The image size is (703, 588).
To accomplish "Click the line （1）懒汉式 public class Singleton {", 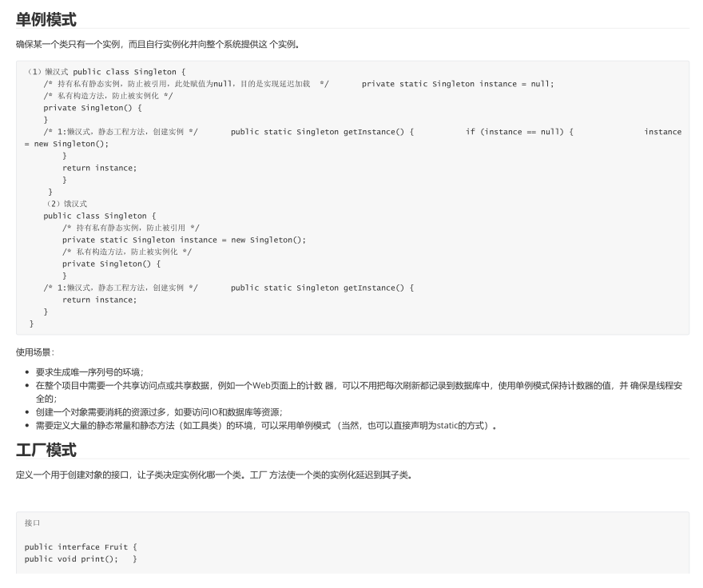I will (x=105, y=72).
